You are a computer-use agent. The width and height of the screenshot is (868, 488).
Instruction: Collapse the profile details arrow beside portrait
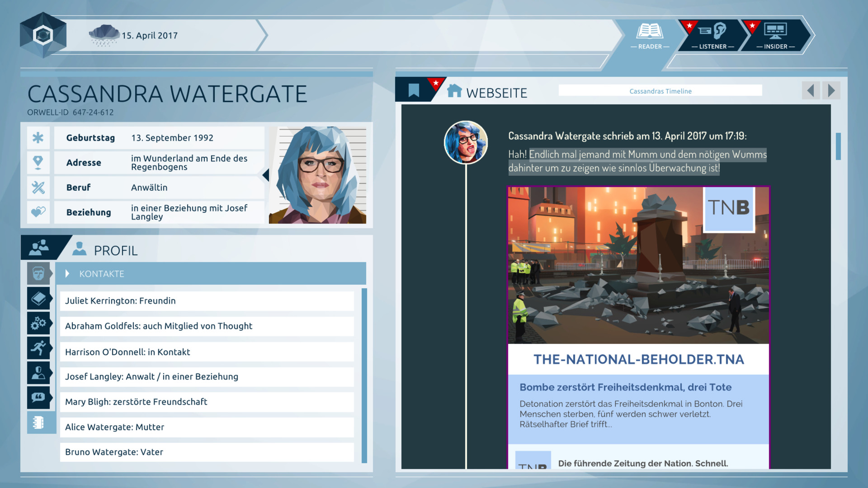[266, 175]
